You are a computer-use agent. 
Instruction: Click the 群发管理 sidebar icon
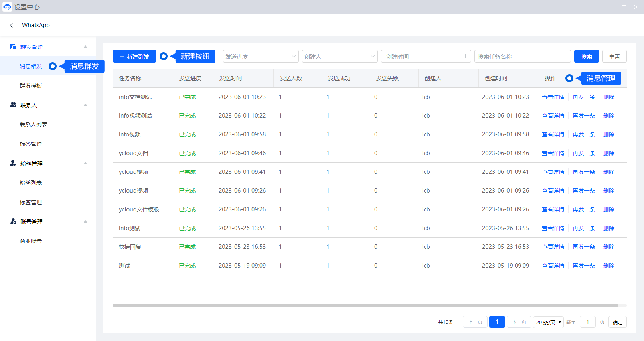pyautogui.click(x=13, y=47)
